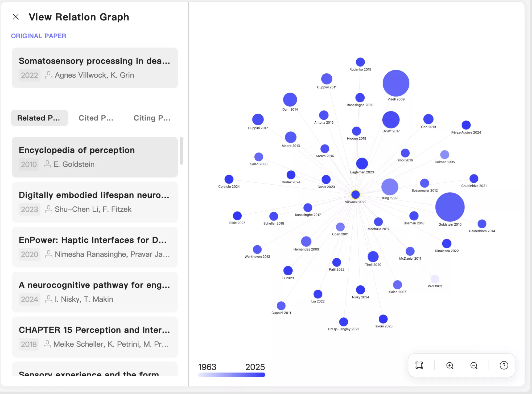Open the EnPower Haptic Interfaces paper
Viewport: 532px width, 394px height.
point(95,247)
